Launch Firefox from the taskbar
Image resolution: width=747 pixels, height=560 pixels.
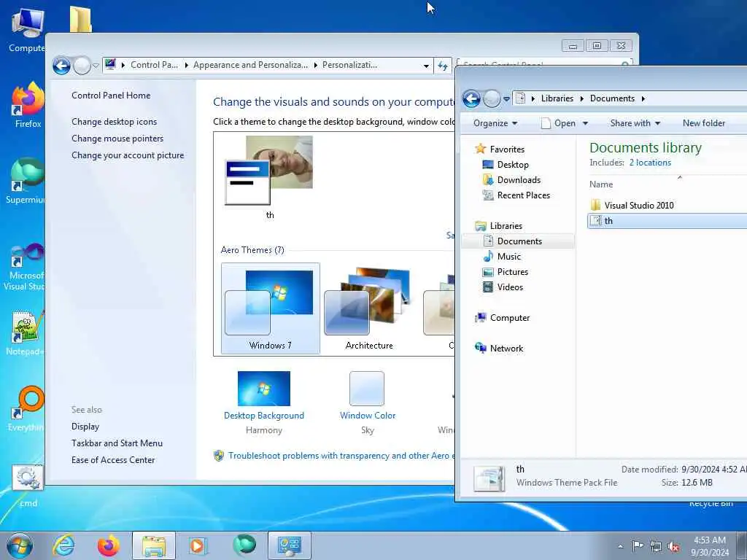click(108, 545)
